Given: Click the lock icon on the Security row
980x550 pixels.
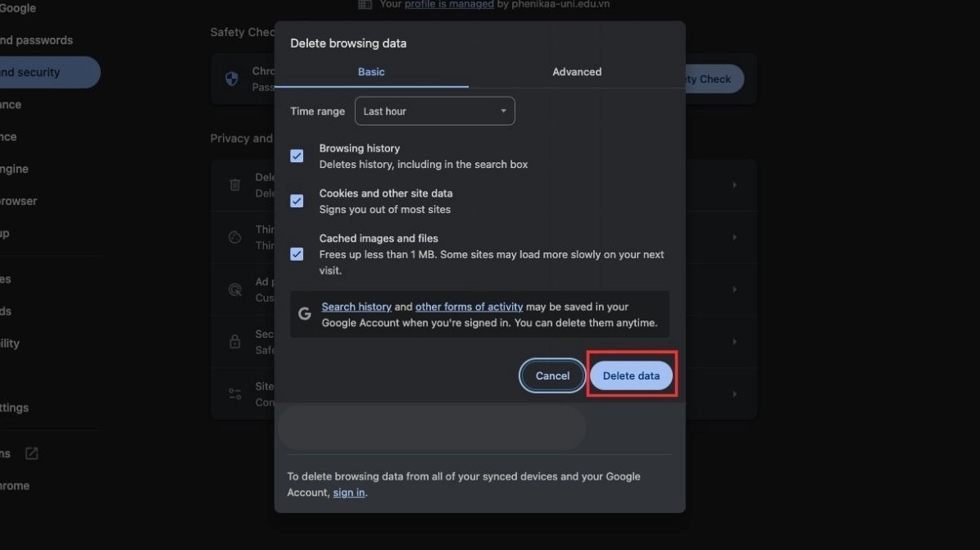Looking at the screenshot, I should coord(235,342).
